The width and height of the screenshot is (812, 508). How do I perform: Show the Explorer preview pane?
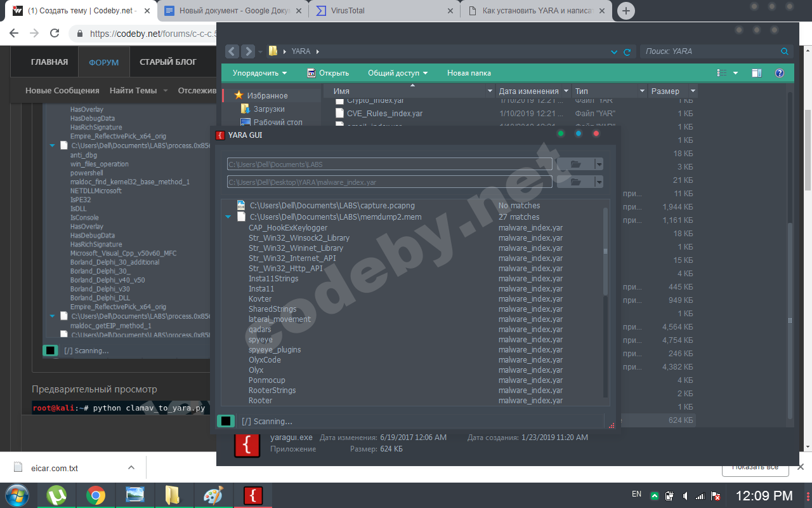pos(757,73)
